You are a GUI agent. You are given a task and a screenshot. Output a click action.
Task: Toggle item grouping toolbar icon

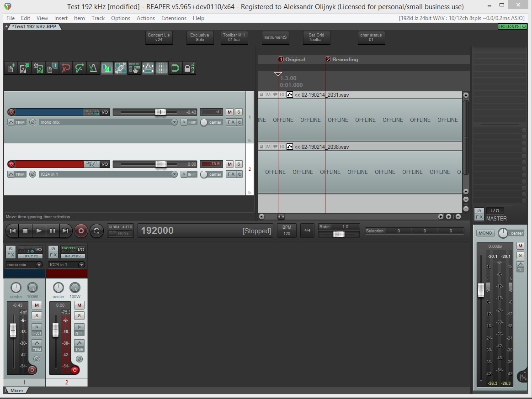121,68
